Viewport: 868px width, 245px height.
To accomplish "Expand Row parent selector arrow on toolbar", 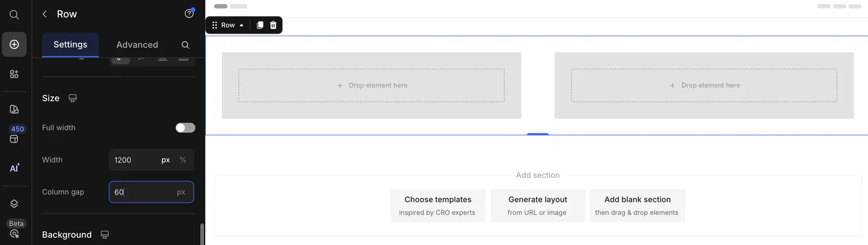I will [241, 25].
